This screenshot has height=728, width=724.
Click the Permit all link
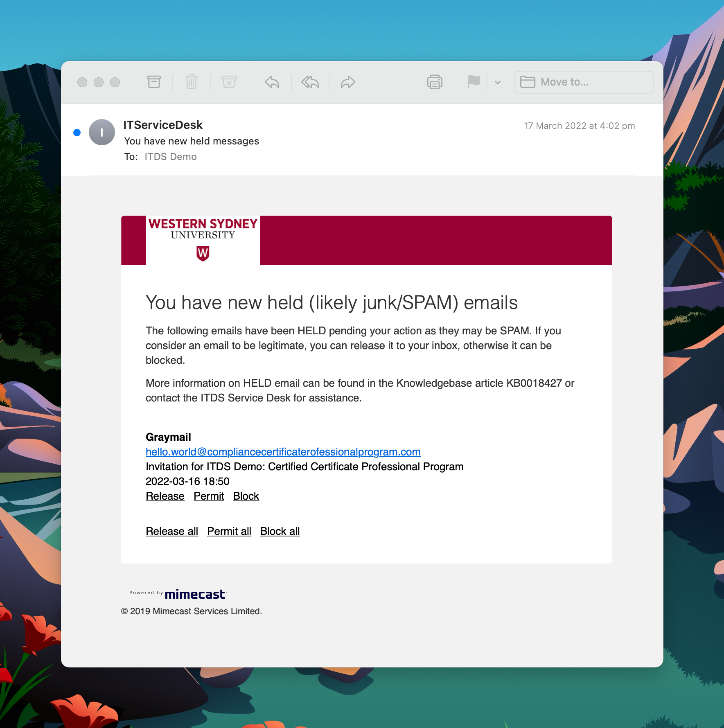(229, 531)
